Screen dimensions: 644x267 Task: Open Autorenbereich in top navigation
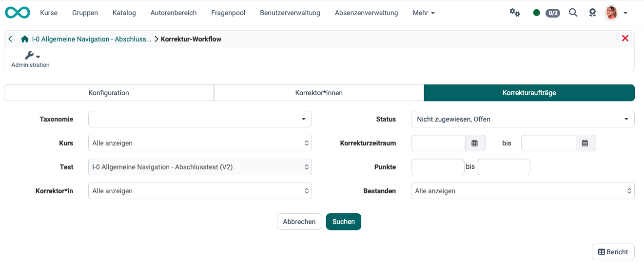[x=174, y=13]
